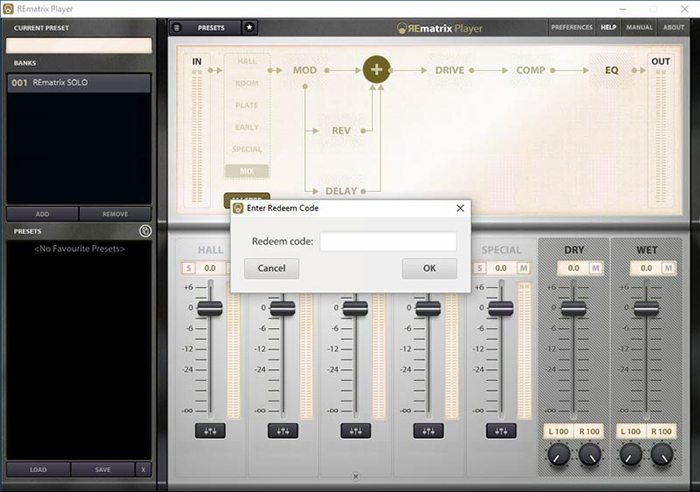Open PREFERENCES
The image size is (700, 492).
(x=571, y=27)
